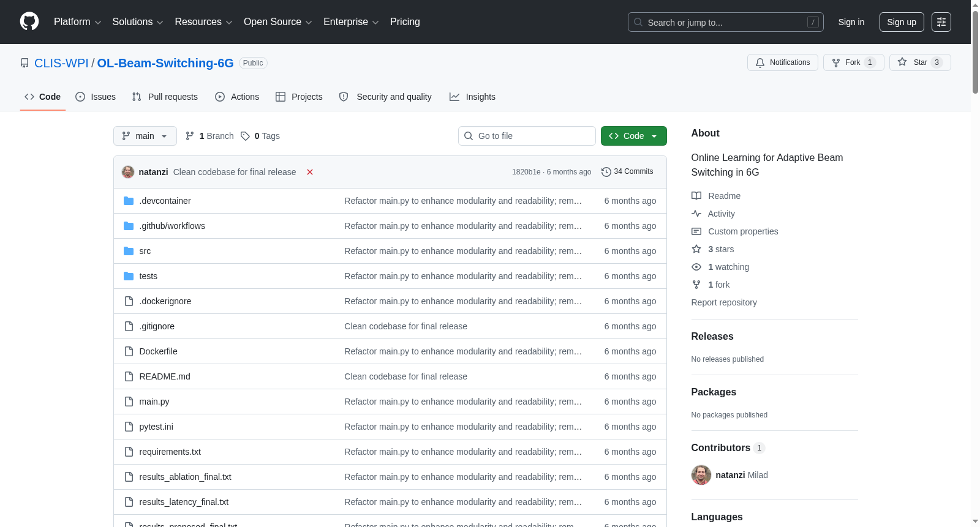Click commit hash 1820b1e
The height and width of the screenshot is (527, 980).
(x=526, y=172)
